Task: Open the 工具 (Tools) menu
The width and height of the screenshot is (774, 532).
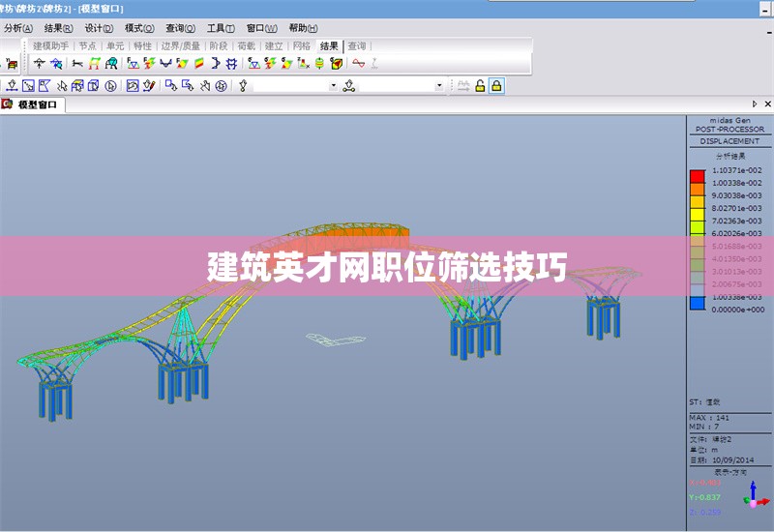Action: 221,28
